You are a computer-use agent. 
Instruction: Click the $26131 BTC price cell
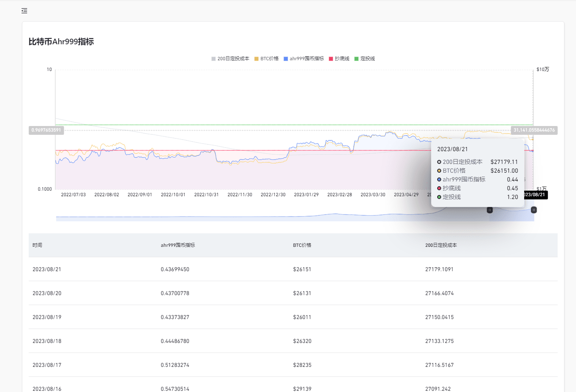302,293
